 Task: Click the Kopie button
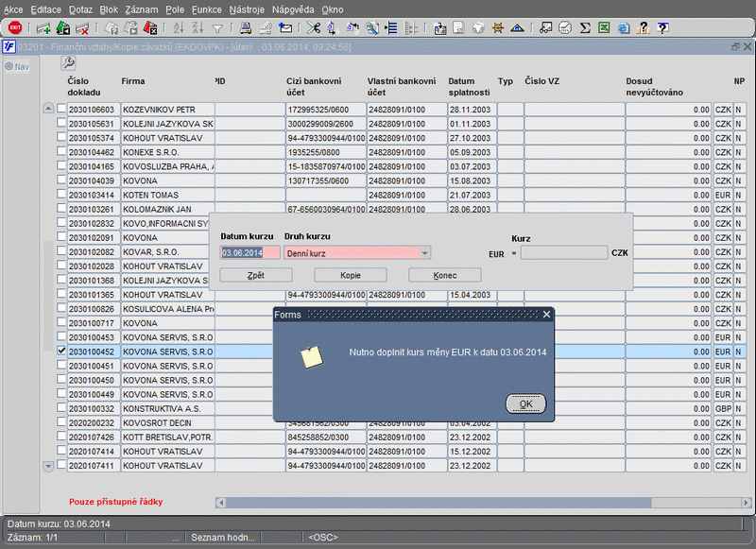[x=351, y=275]
